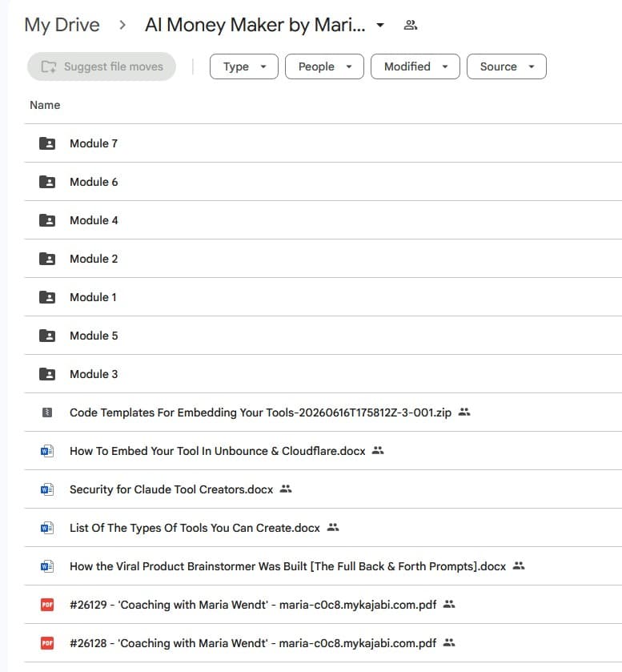Select #26129 Coaching with Maria Wendt pdf
This screenshot has width=622, height=672.
click(x=253, y=605)
